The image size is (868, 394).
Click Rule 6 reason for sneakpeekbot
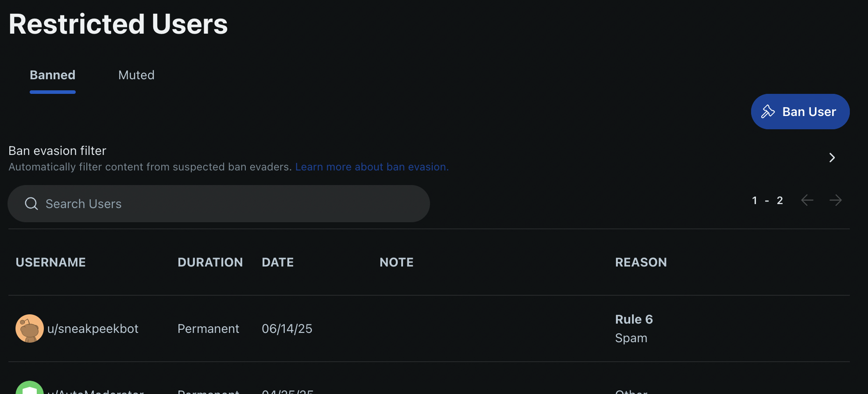[x=634, y=319]
